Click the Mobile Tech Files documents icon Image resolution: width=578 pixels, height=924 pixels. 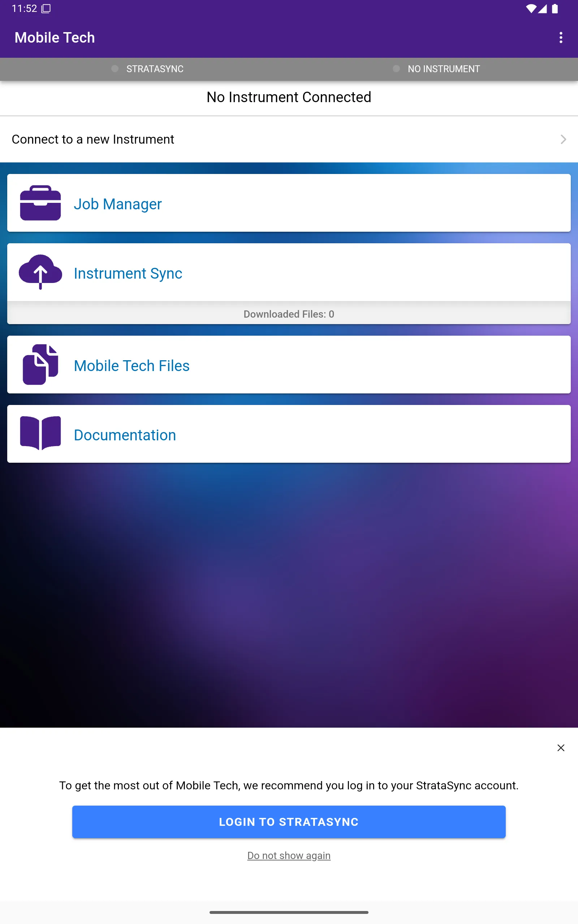coord(40,365)
